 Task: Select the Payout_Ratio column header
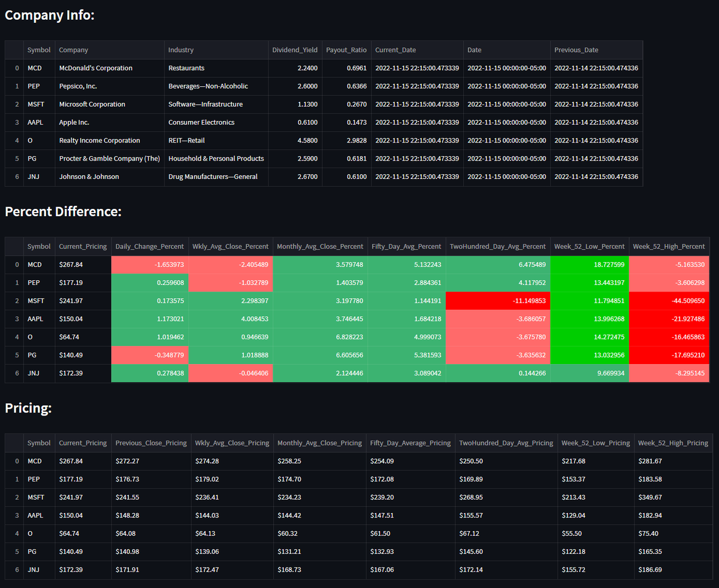tap(346, 50)
